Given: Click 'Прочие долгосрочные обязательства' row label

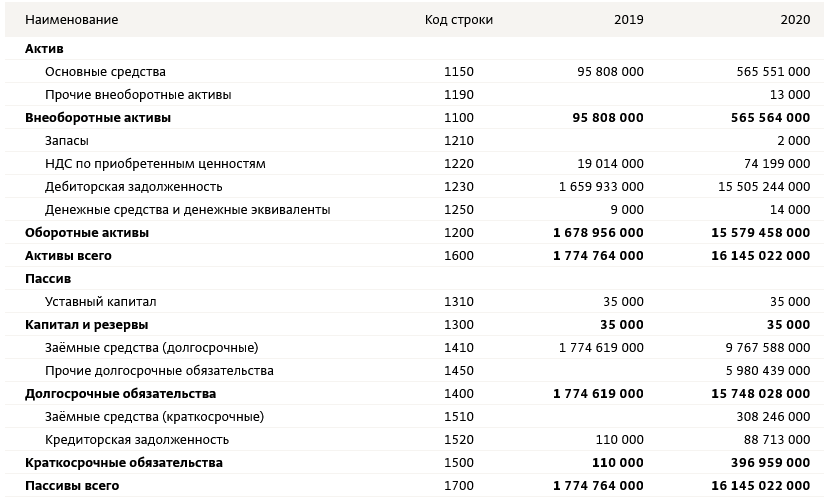Looking at the screenshot, I should [159, 371].
